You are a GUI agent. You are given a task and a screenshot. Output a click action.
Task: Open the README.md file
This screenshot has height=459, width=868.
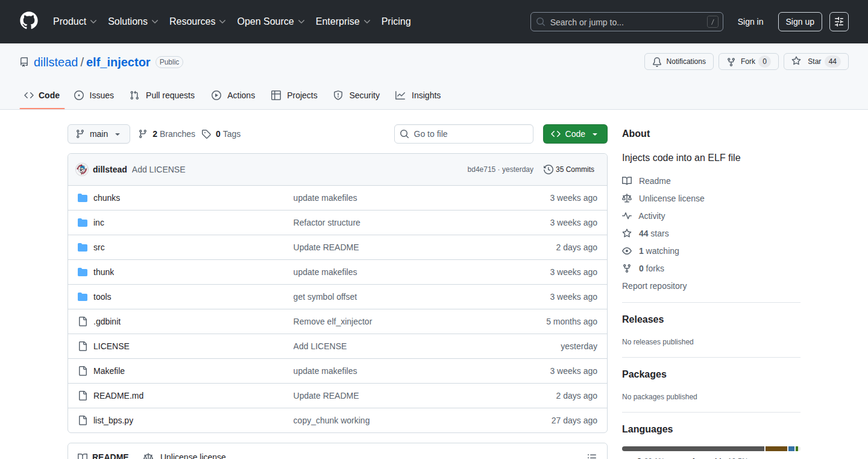coord(118,396)
